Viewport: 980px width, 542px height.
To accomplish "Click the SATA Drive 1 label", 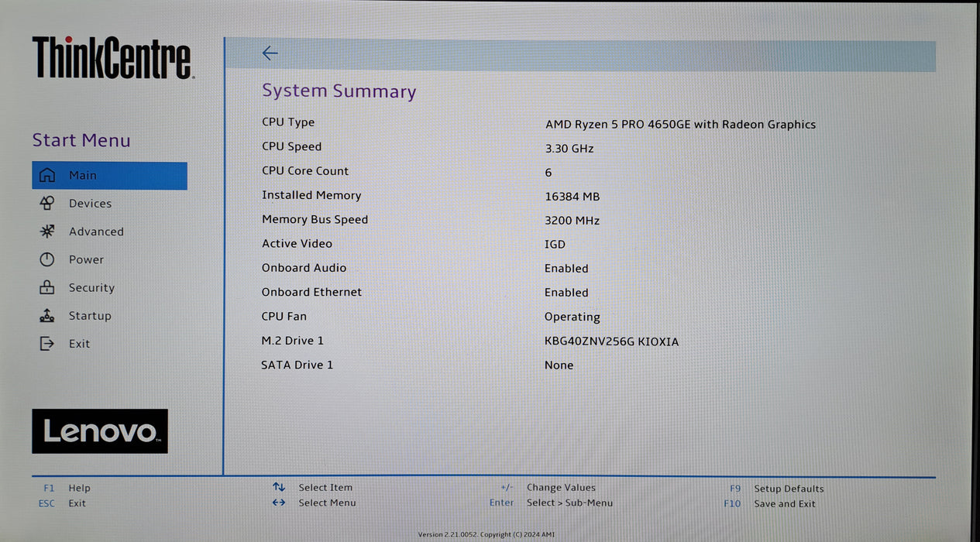I will coord(297,365).
